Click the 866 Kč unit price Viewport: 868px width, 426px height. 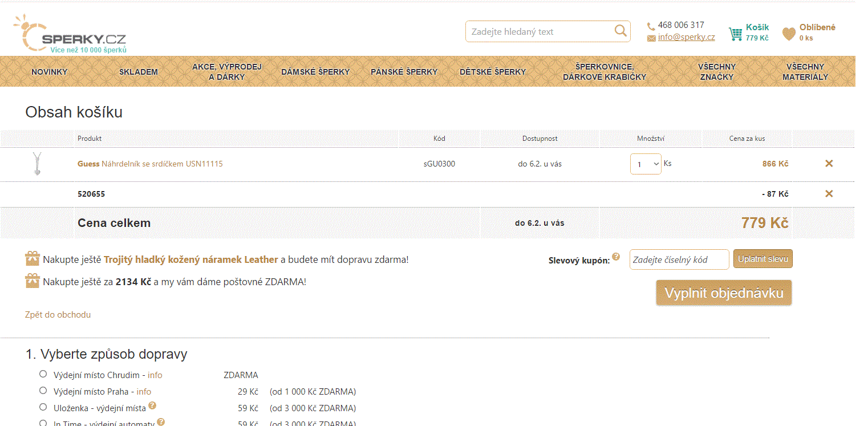(776, 164)
